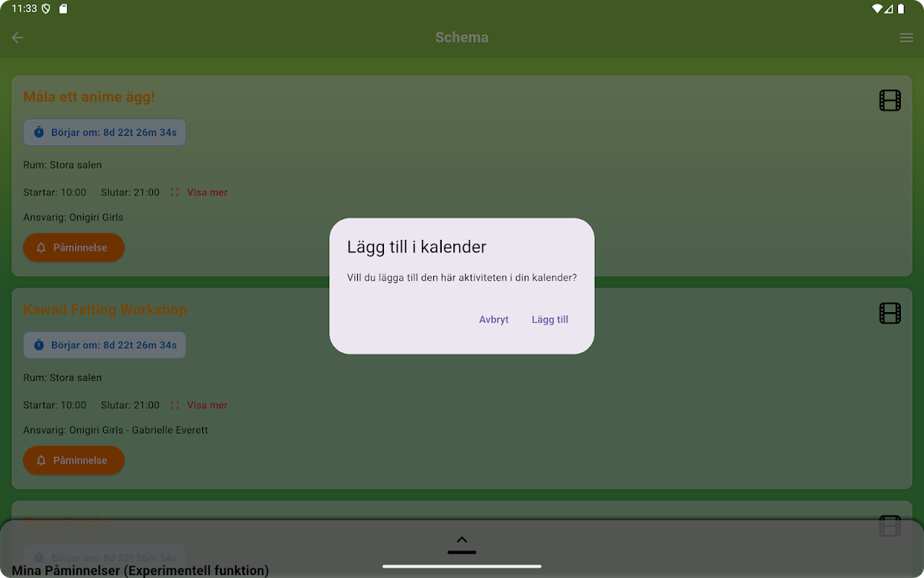Screen dimensions: 924x578
Task: Go back using the arrow icon
Action: point(17,38)
